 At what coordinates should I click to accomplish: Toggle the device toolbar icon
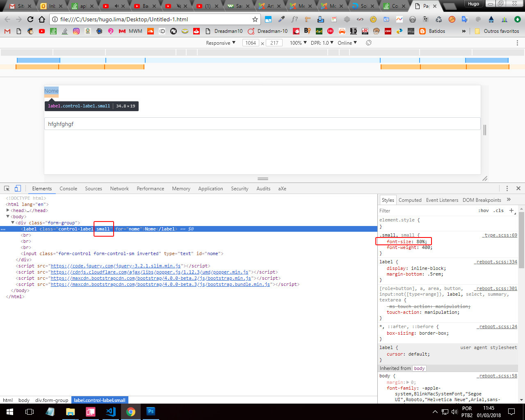[x=18, y=189]
